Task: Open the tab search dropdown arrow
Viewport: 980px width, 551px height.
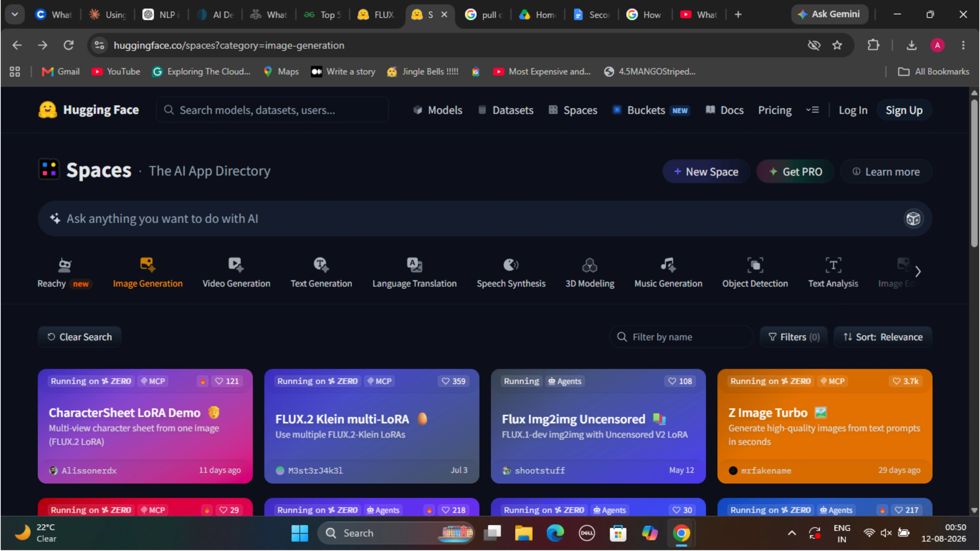Action: (15, 14)
